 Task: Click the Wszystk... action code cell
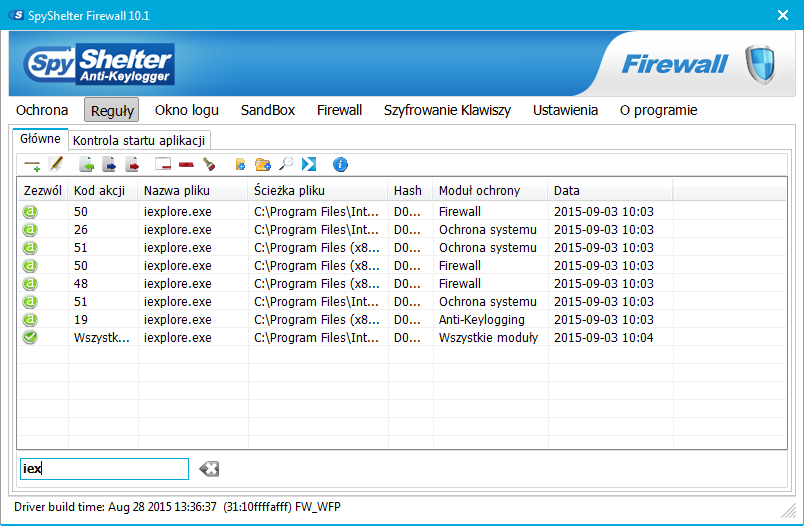tap(102, 337)
